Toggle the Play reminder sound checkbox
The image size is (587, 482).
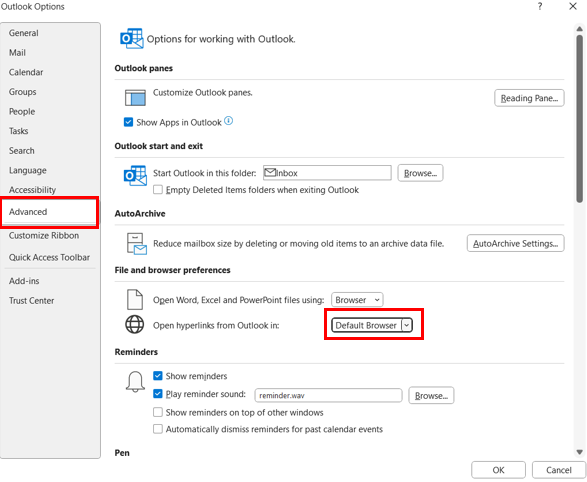coord(158,394)
